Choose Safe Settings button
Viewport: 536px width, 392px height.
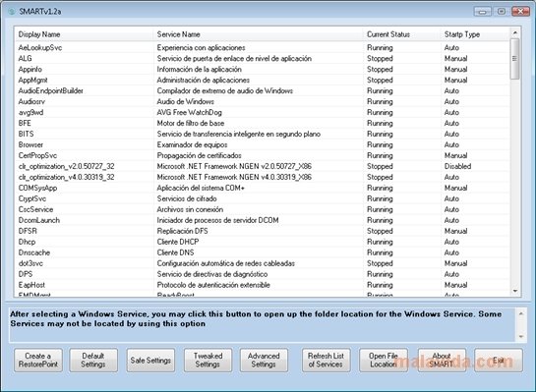(150, 360)
